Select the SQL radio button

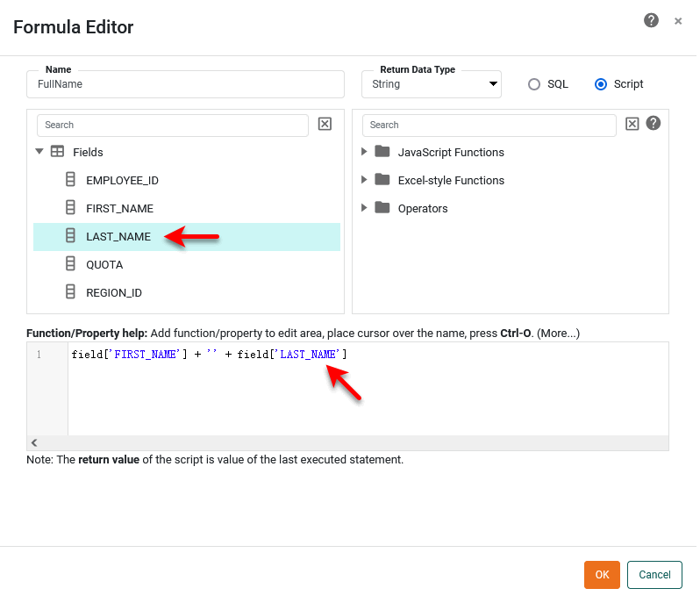click(x=534, y=84)
